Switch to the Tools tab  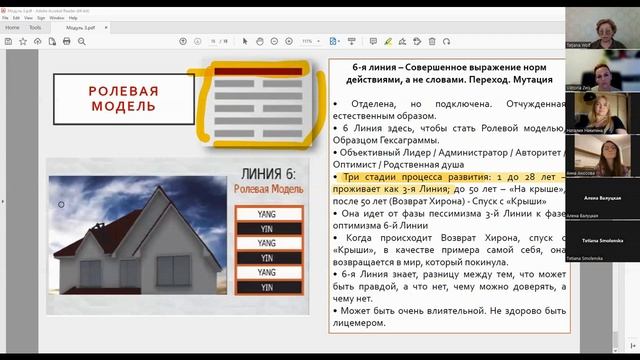(35, 27)
